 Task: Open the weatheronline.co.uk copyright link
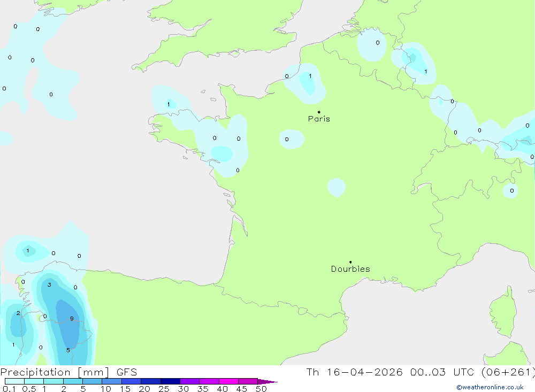tap(490, 387)
